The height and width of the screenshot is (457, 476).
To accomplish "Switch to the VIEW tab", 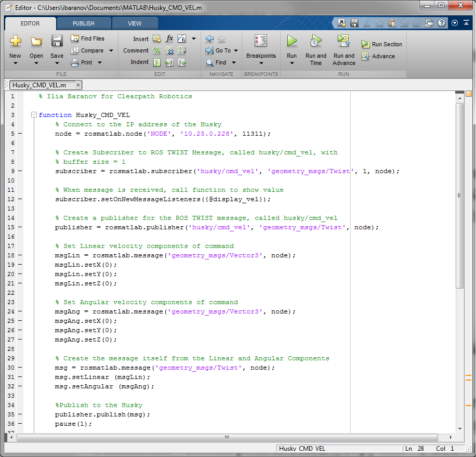I will (135, 23).
